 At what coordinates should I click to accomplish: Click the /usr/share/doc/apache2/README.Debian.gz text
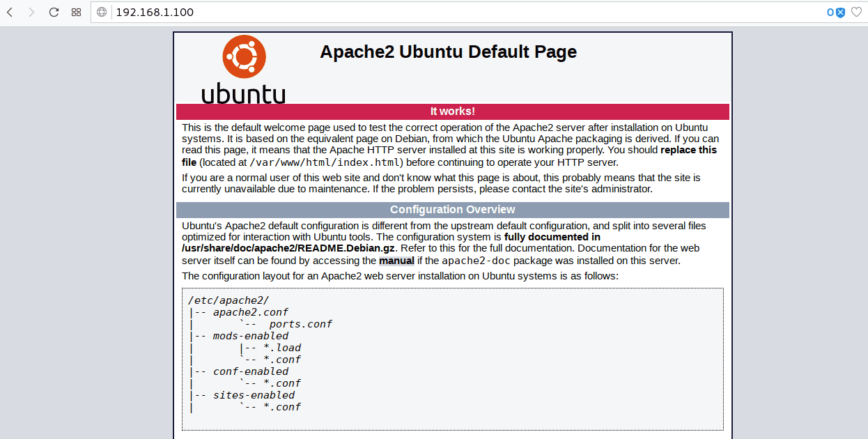click(x=289, y=248)
